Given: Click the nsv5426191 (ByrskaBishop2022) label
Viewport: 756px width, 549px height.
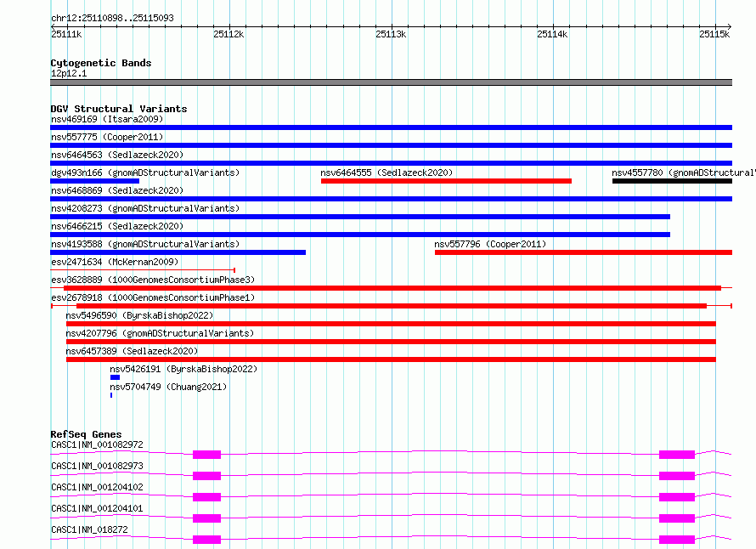Looking at the screenshot, I should 183,369.
